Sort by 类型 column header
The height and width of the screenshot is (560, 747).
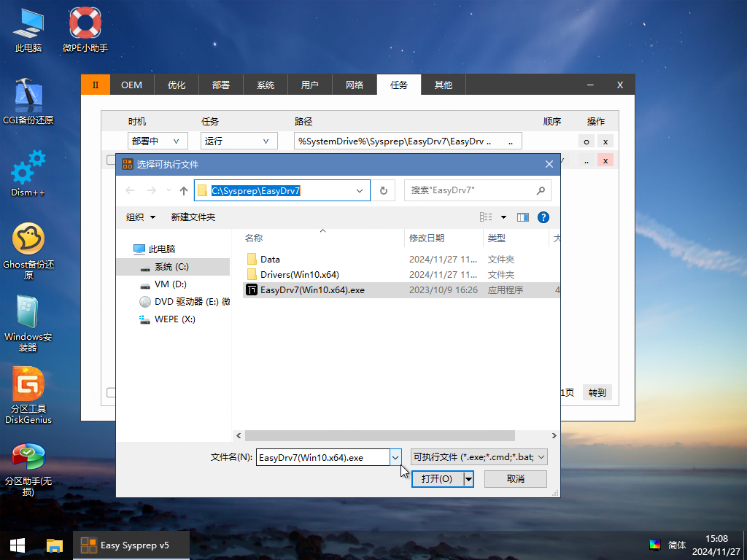[516, 238]
